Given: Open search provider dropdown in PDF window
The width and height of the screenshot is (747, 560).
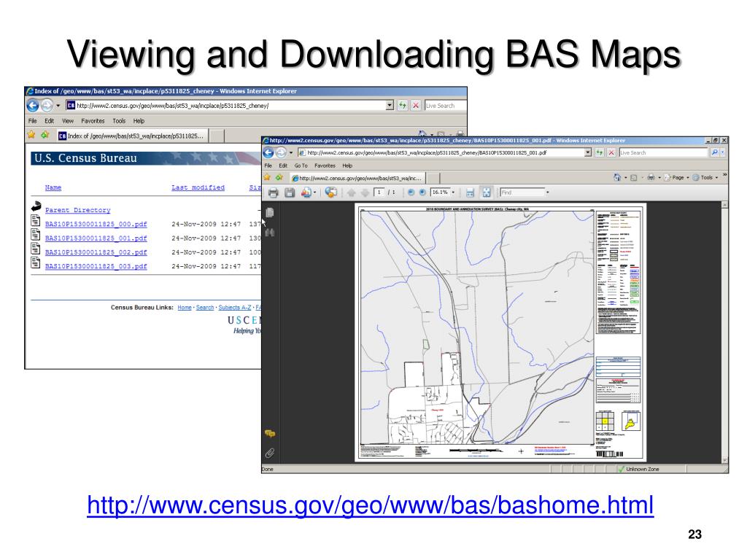Looking at the screenshot, I should (723, 152).
